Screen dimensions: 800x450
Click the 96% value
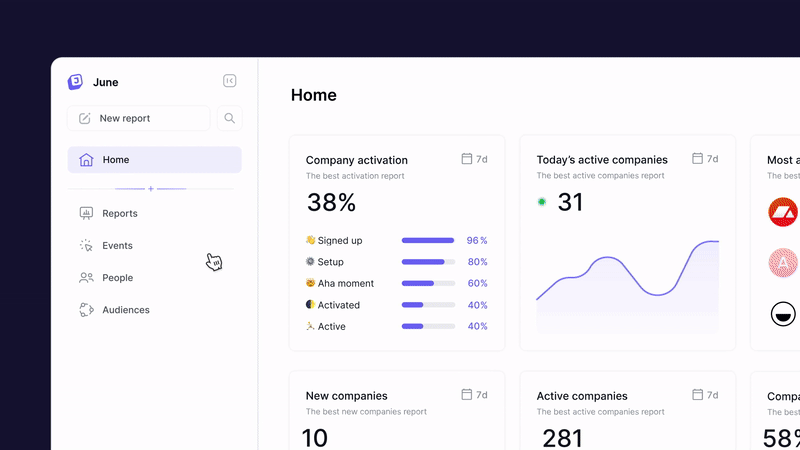477,240
